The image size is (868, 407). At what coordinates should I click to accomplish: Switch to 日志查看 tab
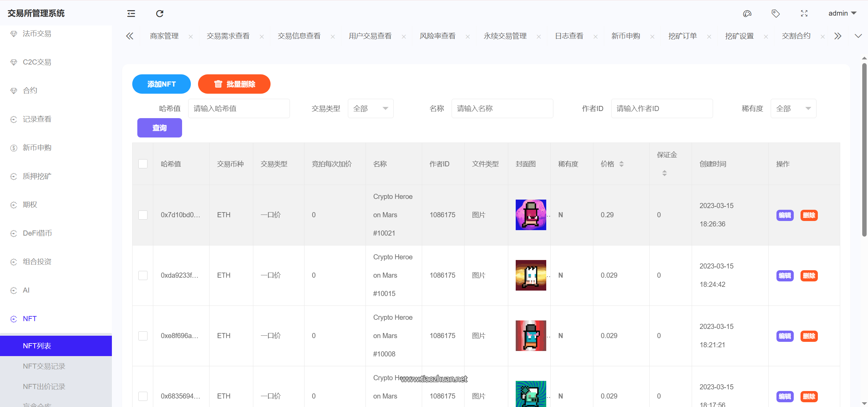coord(569,36)
